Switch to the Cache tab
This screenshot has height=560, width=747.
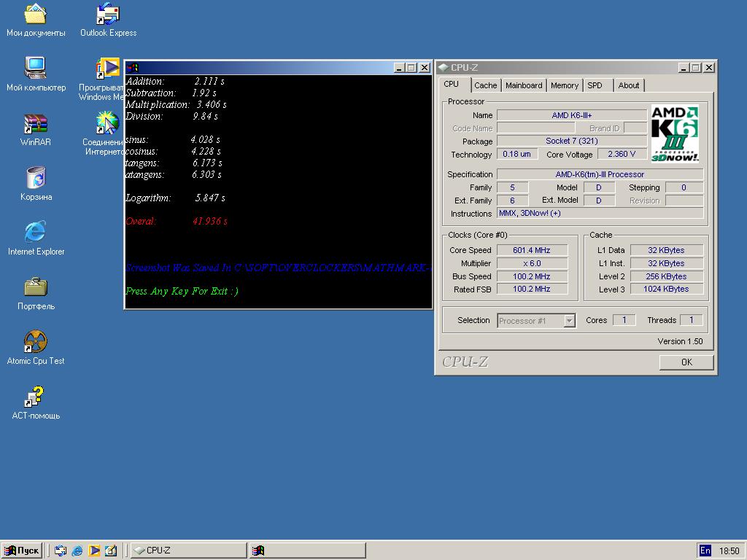[x=485, y=85]
